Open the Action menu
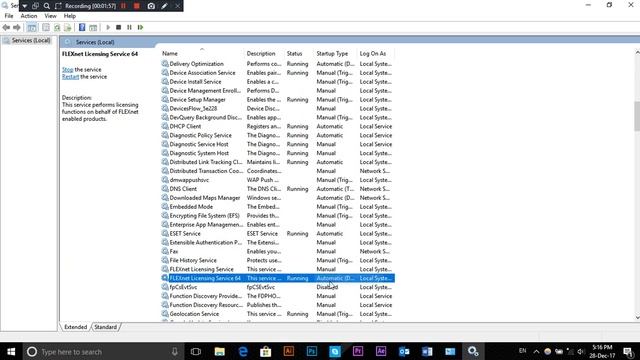 (x=29, y=16)
